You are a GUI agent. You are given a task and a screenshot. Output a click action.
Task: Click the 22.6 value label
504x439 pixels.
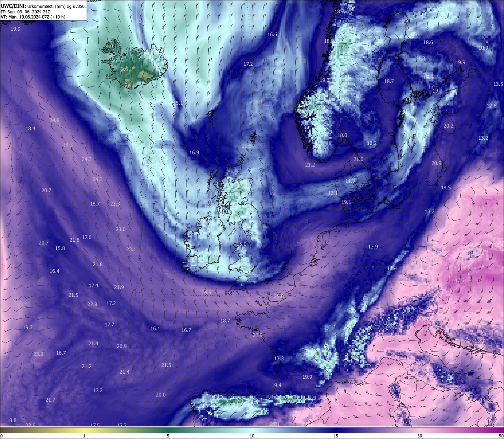coord(30,425)
